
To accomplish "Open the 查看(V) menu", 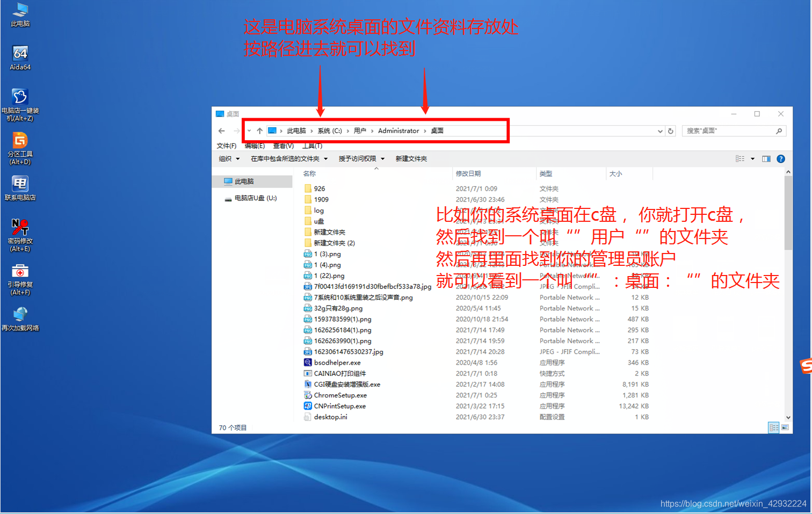I will 284,146.
